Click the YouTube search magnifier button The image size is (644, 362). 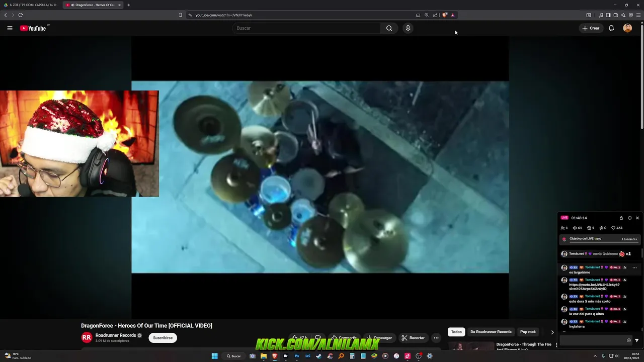click(389, 28)
